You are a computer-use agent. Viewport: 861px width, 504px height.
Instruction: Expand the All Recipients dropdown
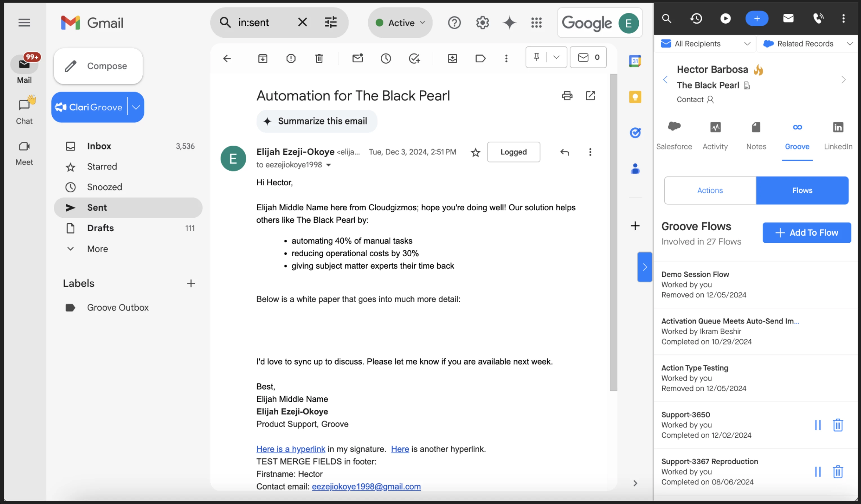click(x=706, y=44)
